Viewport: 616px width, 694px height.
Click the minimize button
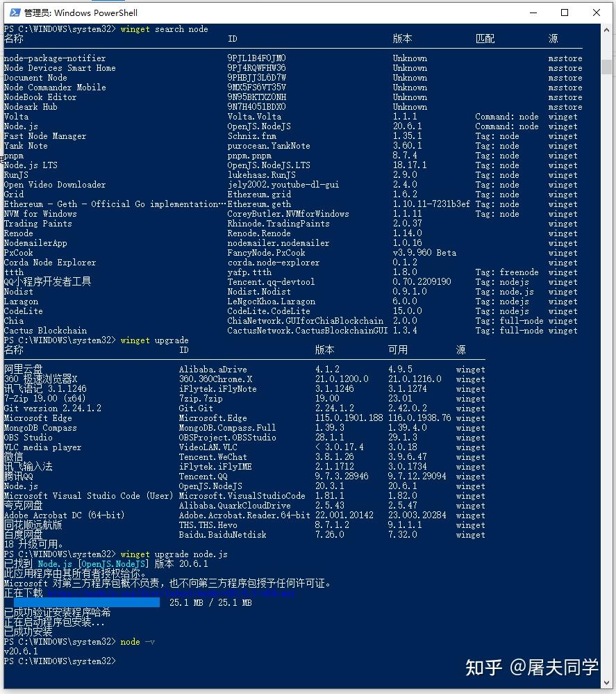[531, 12]
